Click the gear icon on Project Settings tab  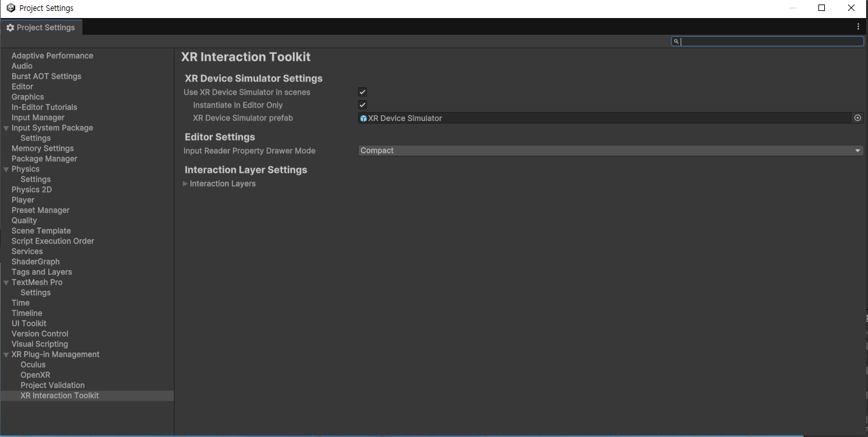[10, 28]
